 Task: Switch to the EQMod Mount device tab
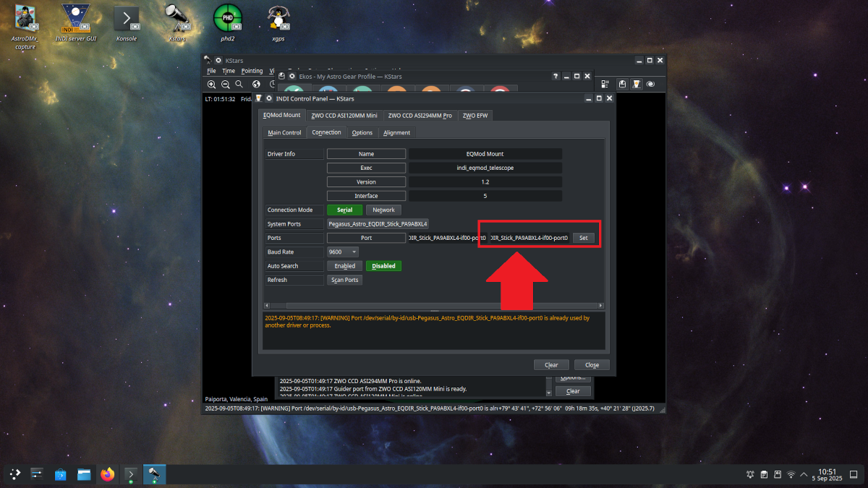pyautogui.click(x=281, y=115)
